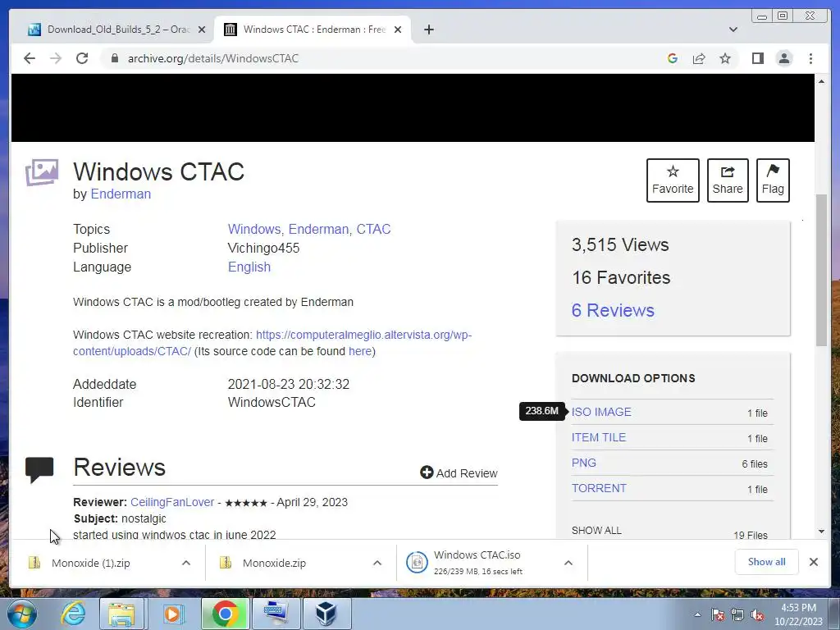Image resolution: width=840 pixels, height=630 pixels.
Task: Click the Reviews speech bubble icon
Action: (x=39, y=470)
